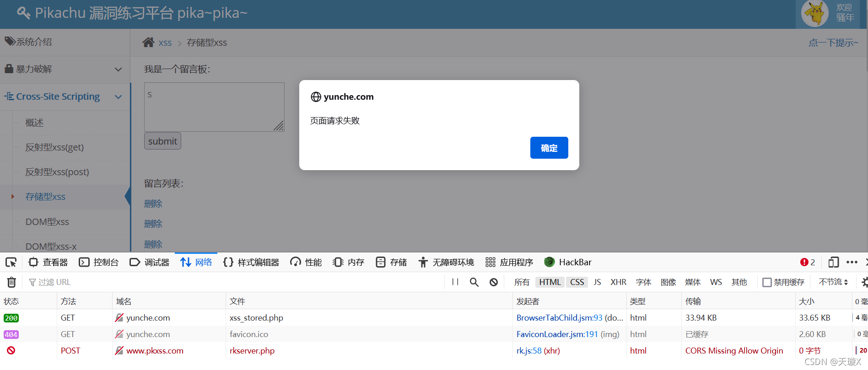Switch to the 性能 tab
The width and height of the screenshot is (868, 370).
pos(306,262)
